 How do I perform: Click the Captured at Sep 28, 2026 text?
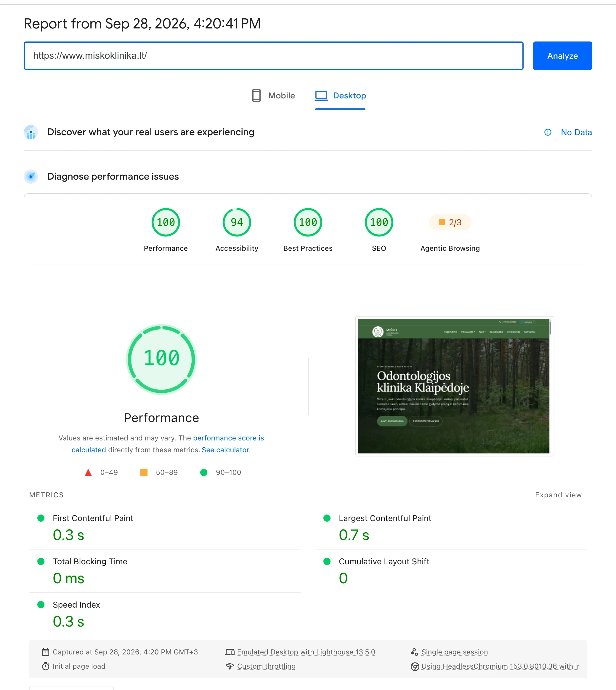click(x=125, y=652)
